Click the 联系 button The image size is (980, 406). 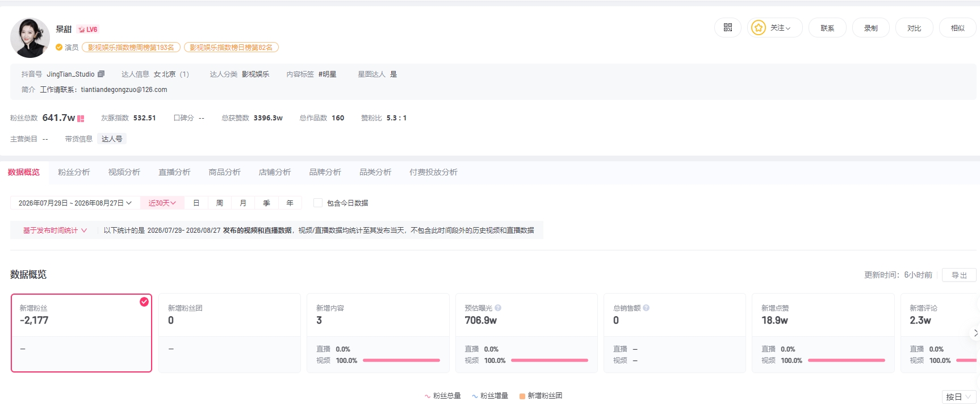coord(827,28)
